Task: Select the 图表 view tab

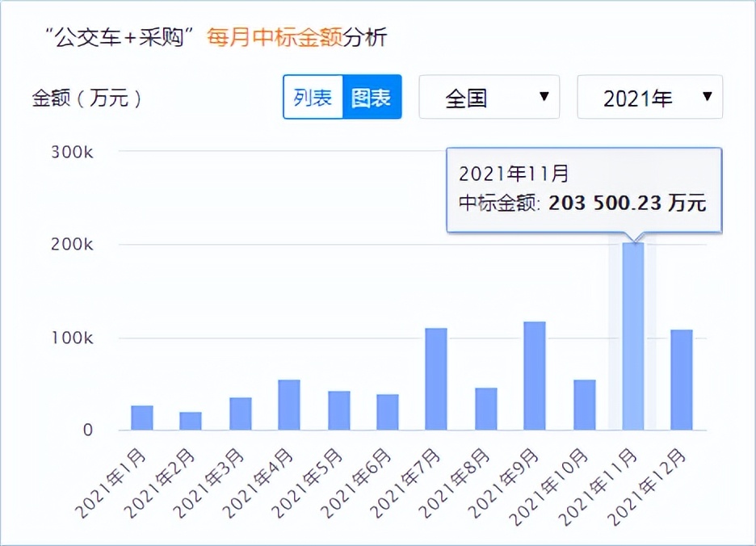Action: point(372,96)
